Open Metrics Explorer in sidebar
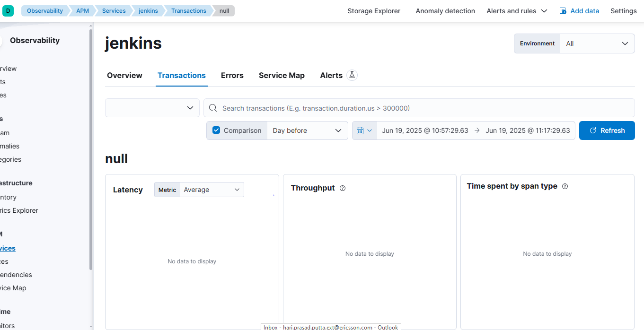 click(19, 210)
